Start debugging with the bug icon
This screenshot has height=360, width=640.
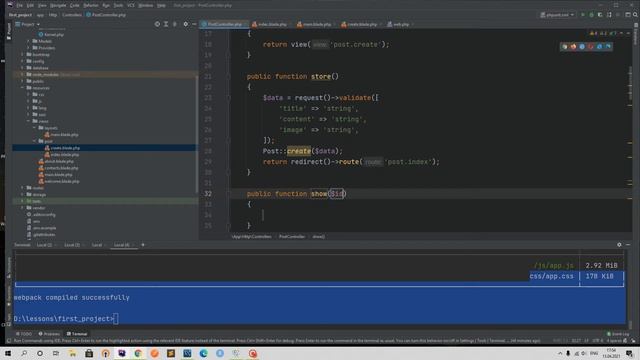tap(591, 15)
